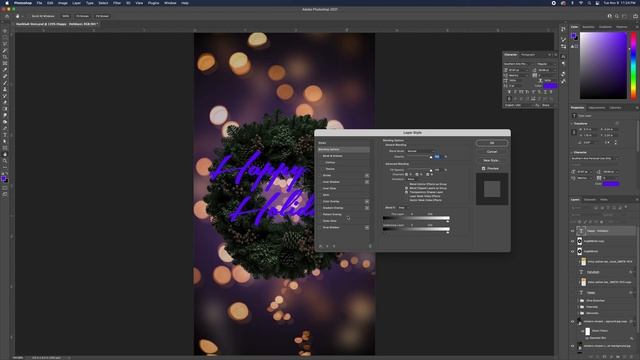Enable the Inner Glow style checkbox
This screenshot has width=640, height=360.
click(320, 189)
